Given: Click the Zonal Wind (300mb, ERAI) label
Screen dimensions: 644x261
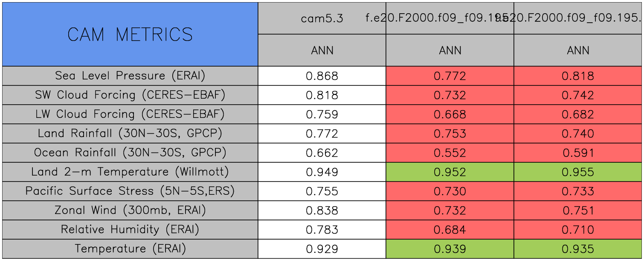Looking at the screenshot, I should tap(130, 210).
